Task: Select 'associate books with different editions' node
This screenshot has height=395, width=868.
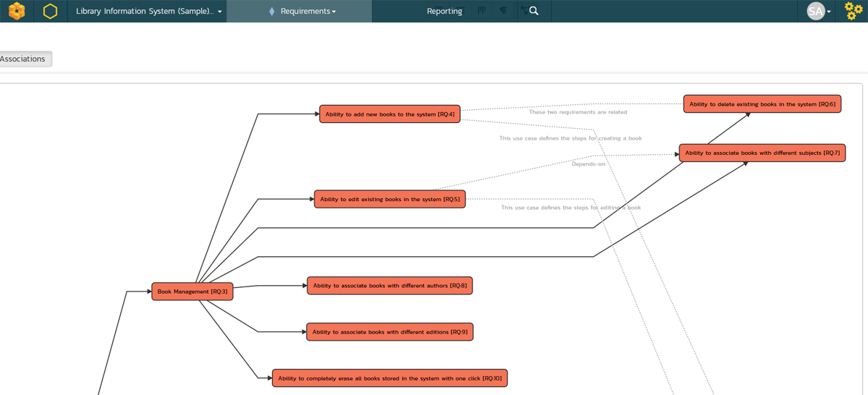Action: (390, 332)
